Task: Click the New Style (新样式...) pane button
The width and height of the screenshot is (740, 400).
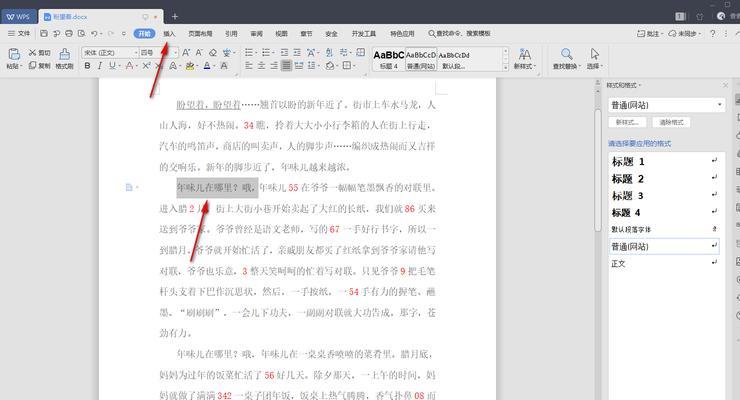Action: coord(627,122)
